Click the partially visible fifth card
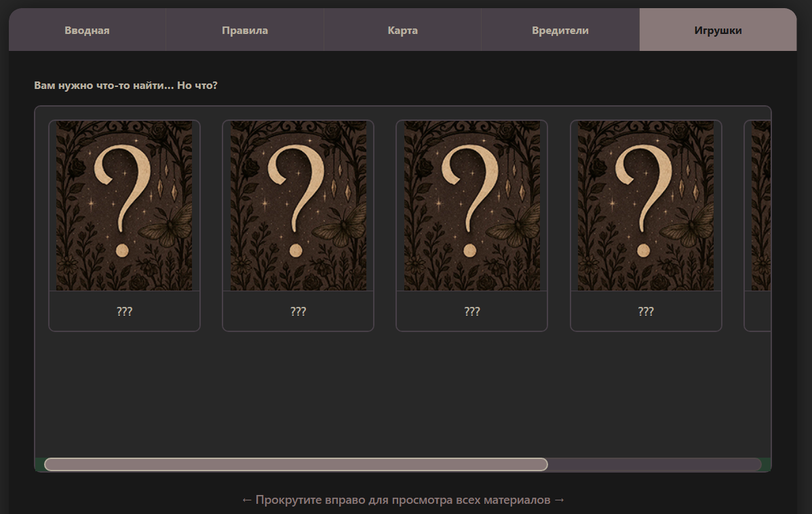The image size is (812, 514). point(760,206)
